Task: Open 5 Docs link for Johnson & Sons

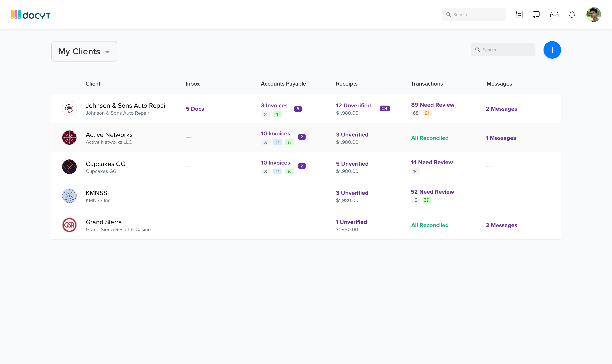Action: pyautogui.click(x=195, y=109)
